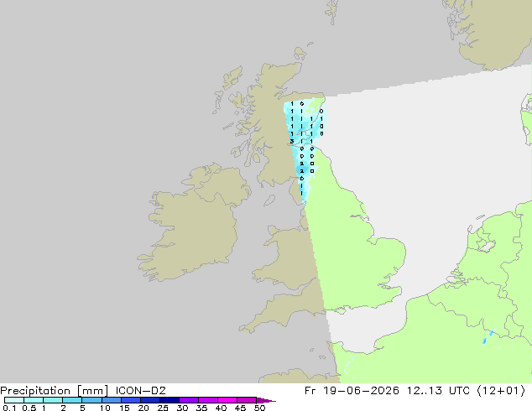Image resolution: width=532 pixels, height=411 pixels.
Task: Click the 0.1–0.5 mm legend swatch
Action: click(14, 400)
